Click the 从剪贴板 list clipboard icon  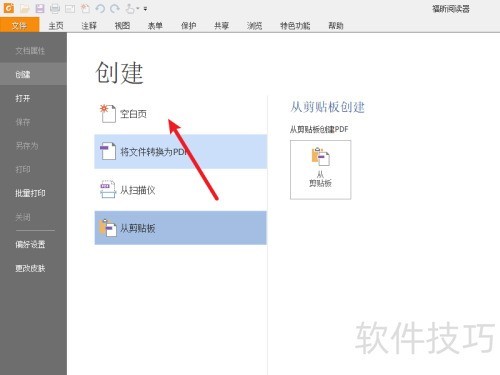[x=108, y=228]
